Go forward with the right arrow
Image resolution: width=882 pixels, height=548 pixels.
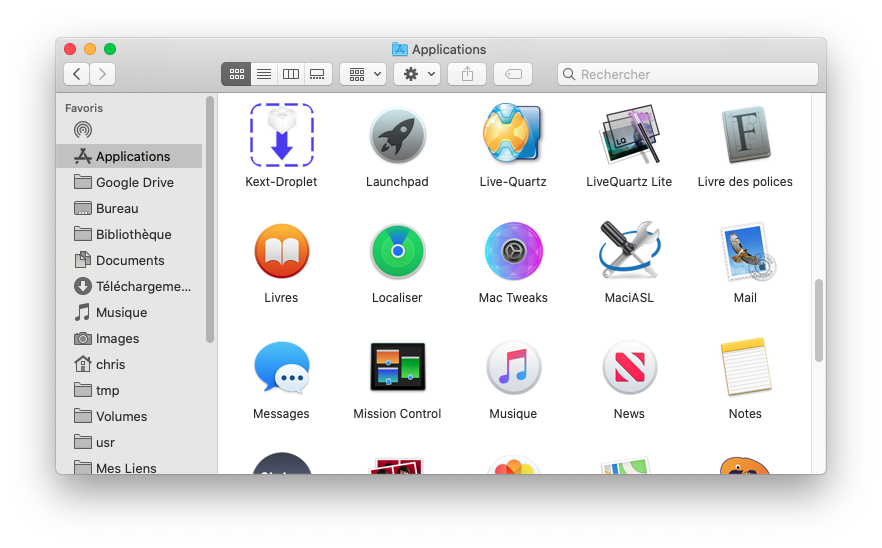(102, 74)
